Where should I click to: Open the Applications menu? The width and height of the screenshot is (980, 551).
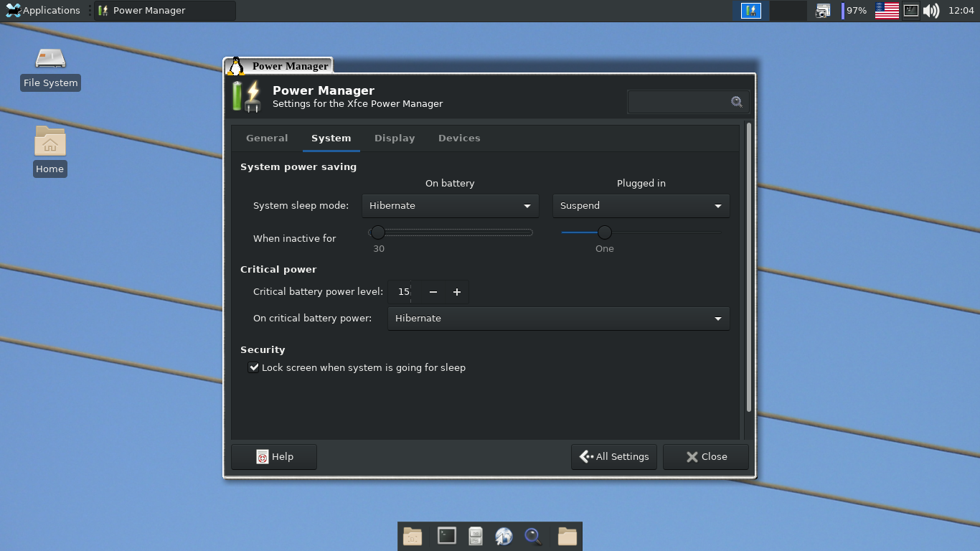pyautogui.click(x=42, y=10)
